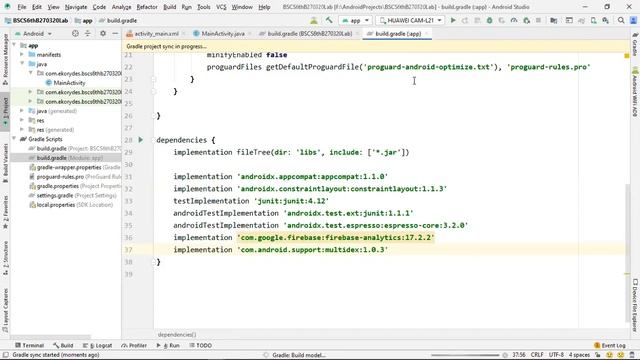
Task: Toggle the Device File Explorer side tab
Action: (x=635, y=305)
